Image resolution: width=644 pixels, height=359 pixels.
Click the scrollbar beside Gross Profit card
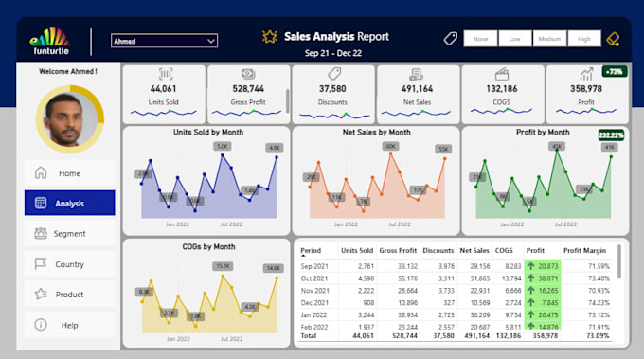pos(288,101)
